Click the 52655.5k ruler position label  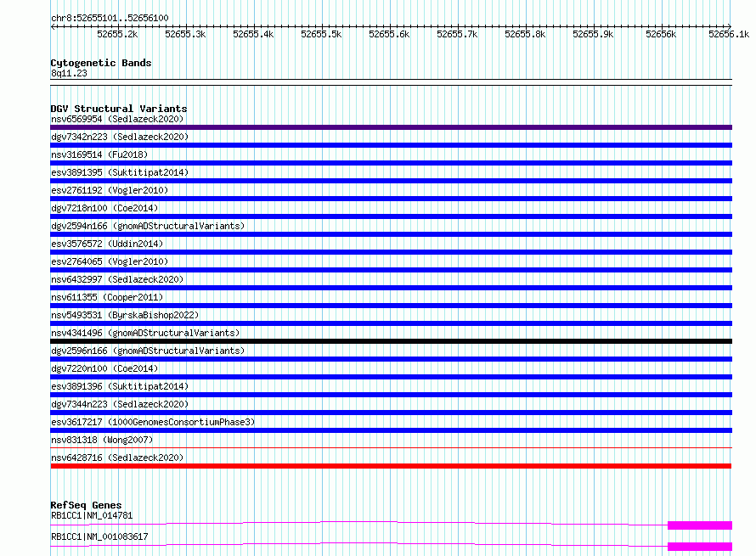coord(321,34)
